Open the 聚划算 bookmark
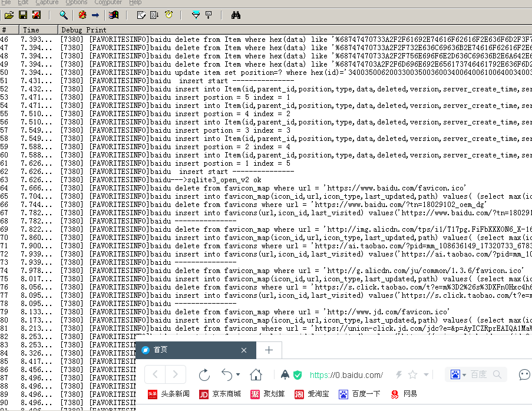Viewport: 532px width, 411px height. (x=267, y=394)
